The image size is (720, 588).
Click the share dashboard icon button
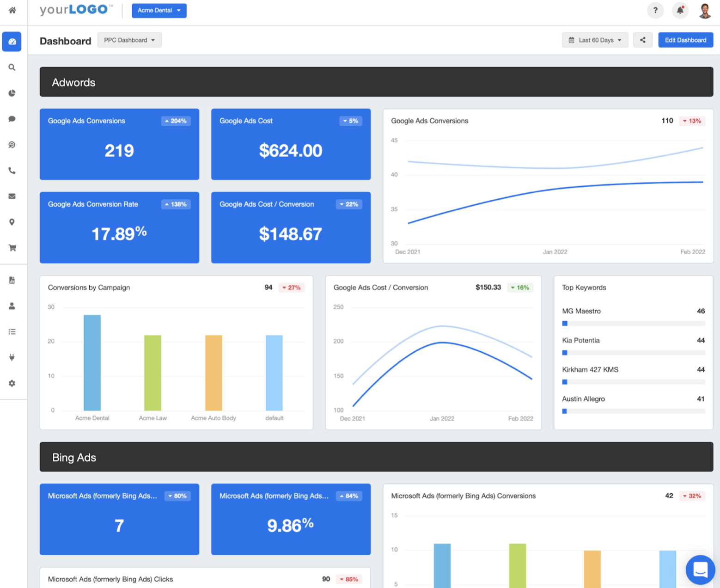click(642, 40)
